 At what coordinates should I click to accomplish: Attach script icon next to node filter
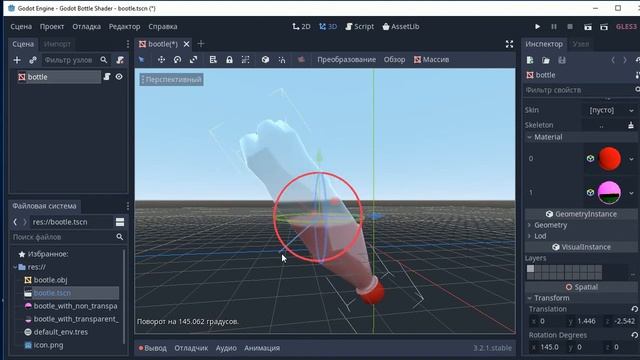120,60
